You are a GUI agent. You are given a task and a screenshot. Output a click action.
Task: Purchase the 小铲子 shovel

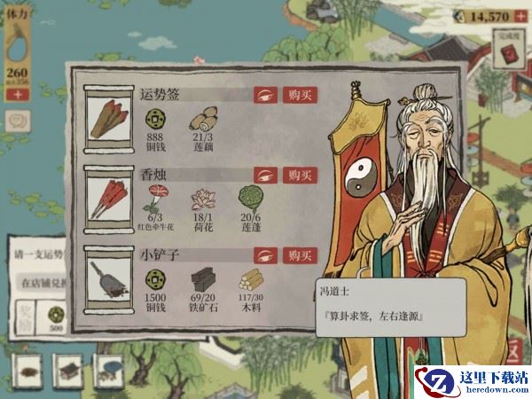tap(300, 255)
